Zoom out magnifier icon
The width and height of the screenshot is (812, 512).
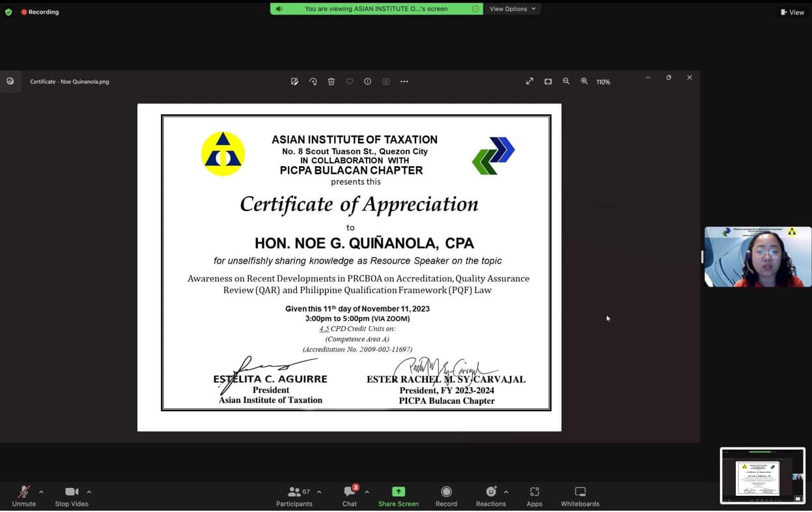(566, 81)
